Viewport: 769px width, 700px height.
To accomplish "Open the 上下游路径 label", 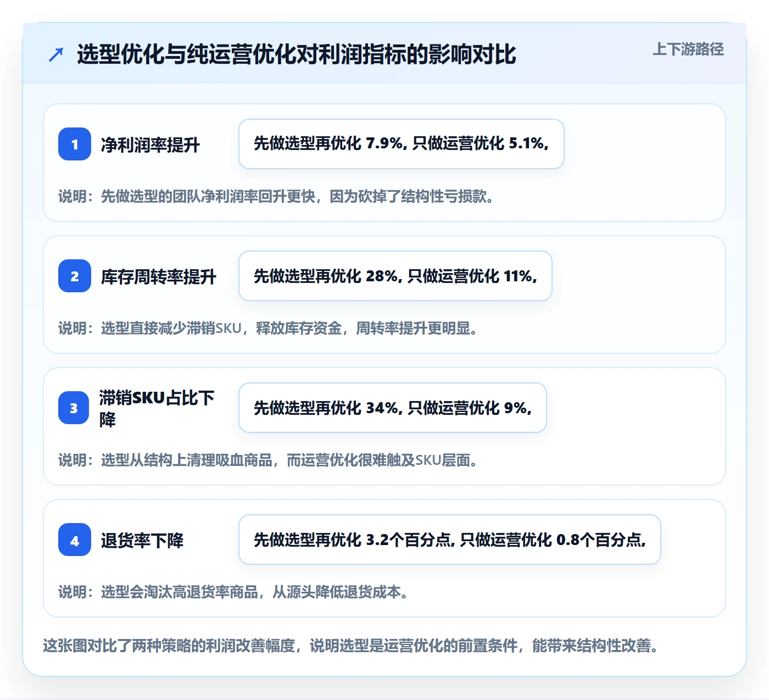I will [x=688, y=49].
